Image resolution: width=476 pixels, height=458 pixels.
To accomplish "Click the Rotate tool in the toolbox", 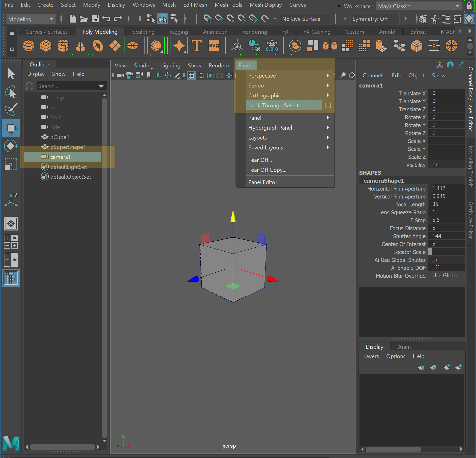I will pyautogui.click(x=10, y=146).
